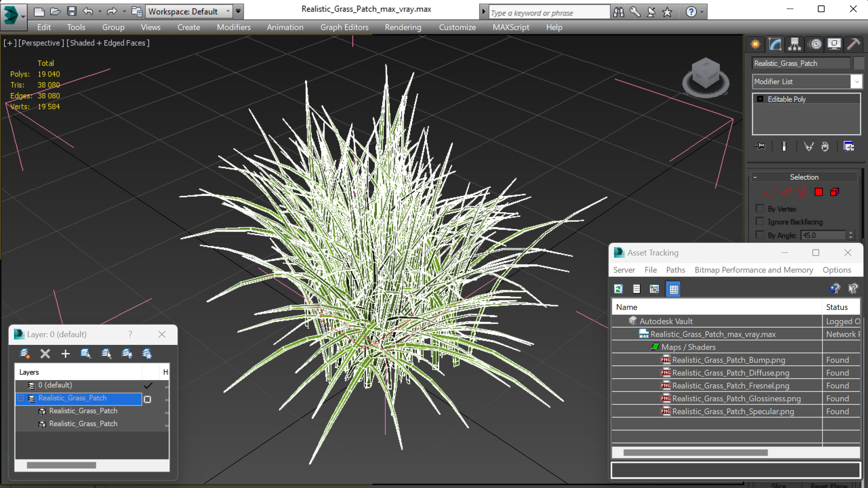The image size is (868, 488).
Task: Open the Hierarchy panel tab icon
Action: click(794, 44)
